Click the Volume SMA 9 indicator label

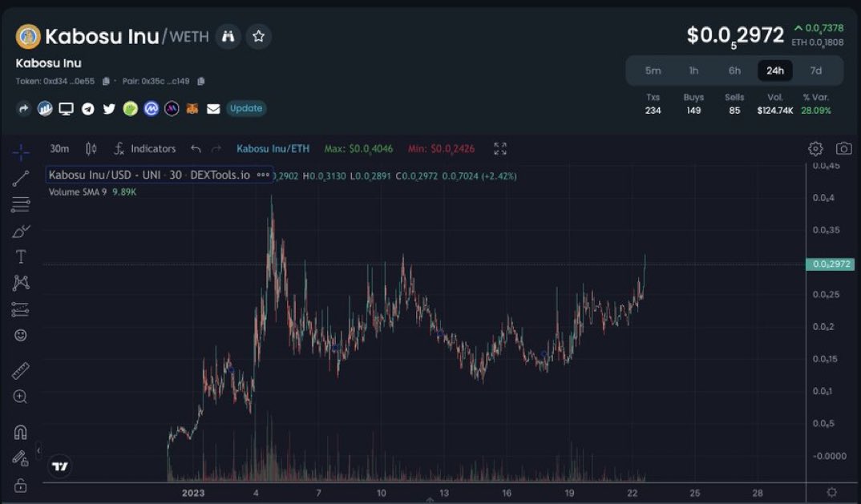point(78,192)
